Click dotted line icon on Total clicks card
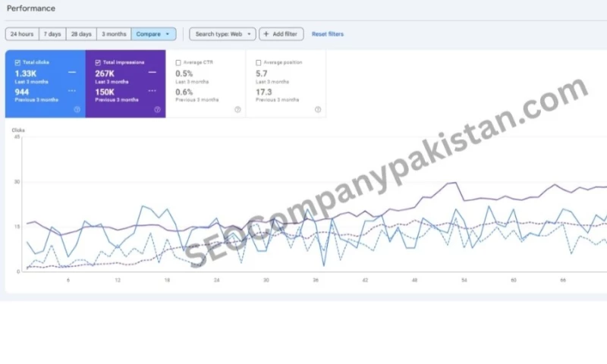The width and height of the screenshot is (607, 364). [x=72, y=90]
